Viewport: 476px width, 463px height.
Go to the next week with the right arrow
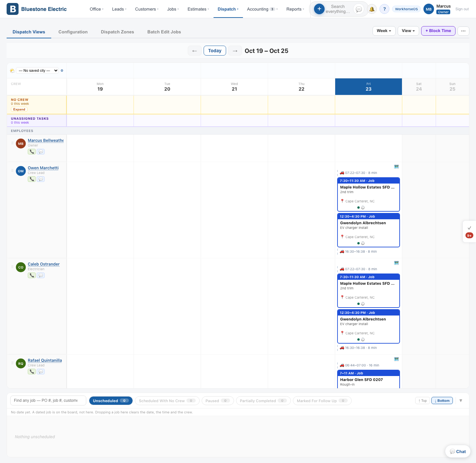coord(235,51)
